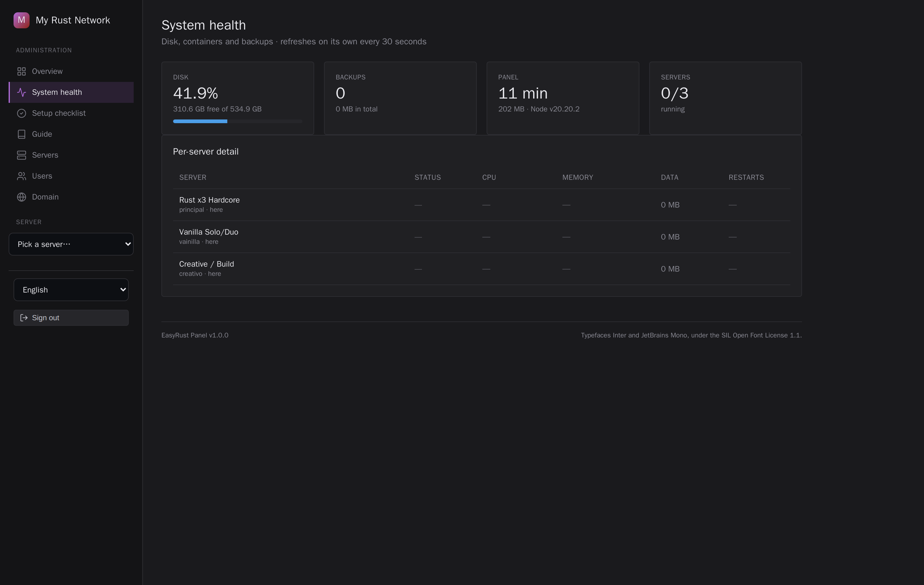The image size is (924, 585).
Task: Click the 'principal · here' subtitle
Action: (201, 210)
